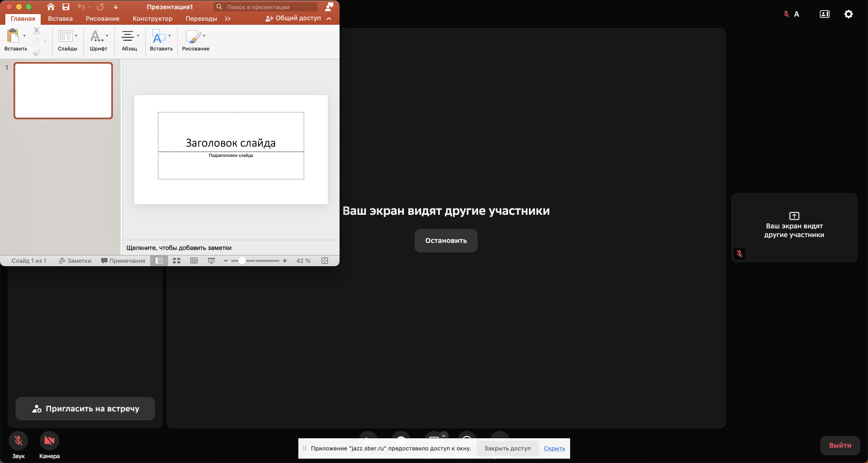Show more ribbon tabs via double chevron

[x=228, y=19]
